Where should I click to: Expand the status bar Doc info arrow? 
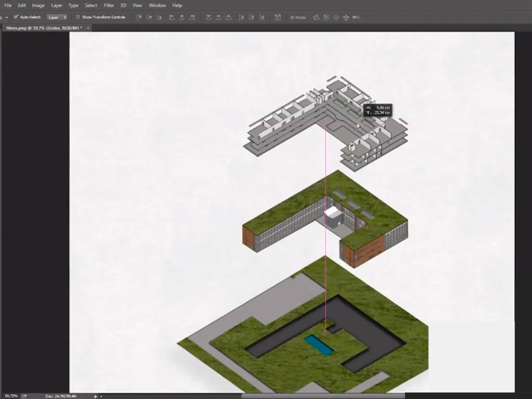click(x=96, y=396)
